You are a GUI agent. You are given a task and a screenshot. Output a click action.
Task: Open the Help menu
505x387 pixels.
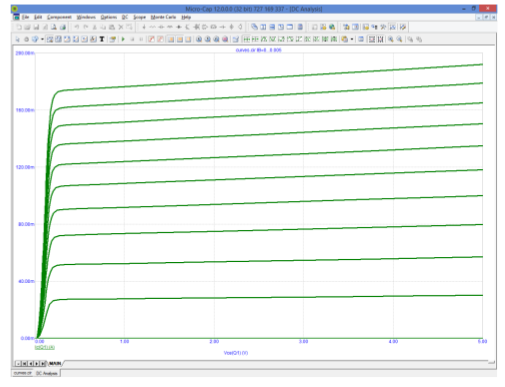(186, 17)
